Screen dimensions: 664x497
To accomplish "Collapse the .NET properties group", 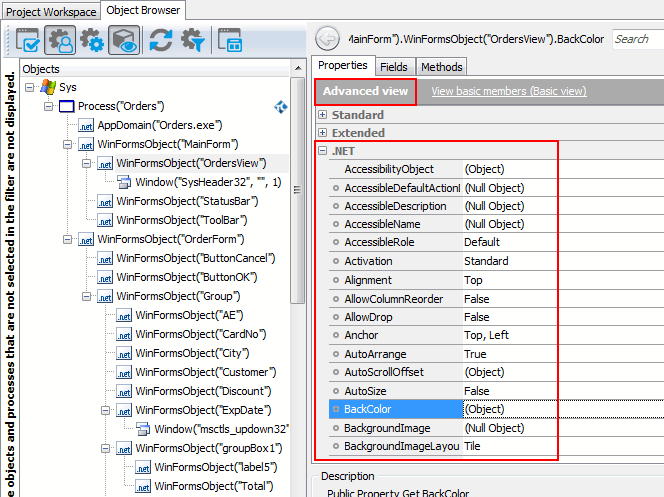I will click(322, 151).
